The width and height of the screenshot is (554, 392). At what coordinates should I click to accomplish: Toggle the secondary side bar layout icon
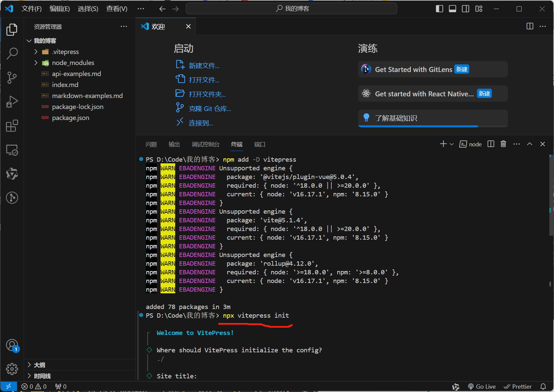(x=466, y=9)
